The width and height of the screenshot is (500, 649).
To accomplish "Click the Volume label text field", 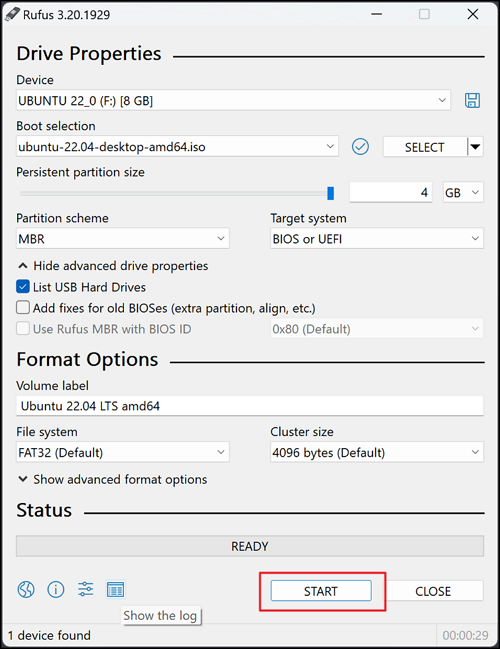I will [x=250, y=406].
